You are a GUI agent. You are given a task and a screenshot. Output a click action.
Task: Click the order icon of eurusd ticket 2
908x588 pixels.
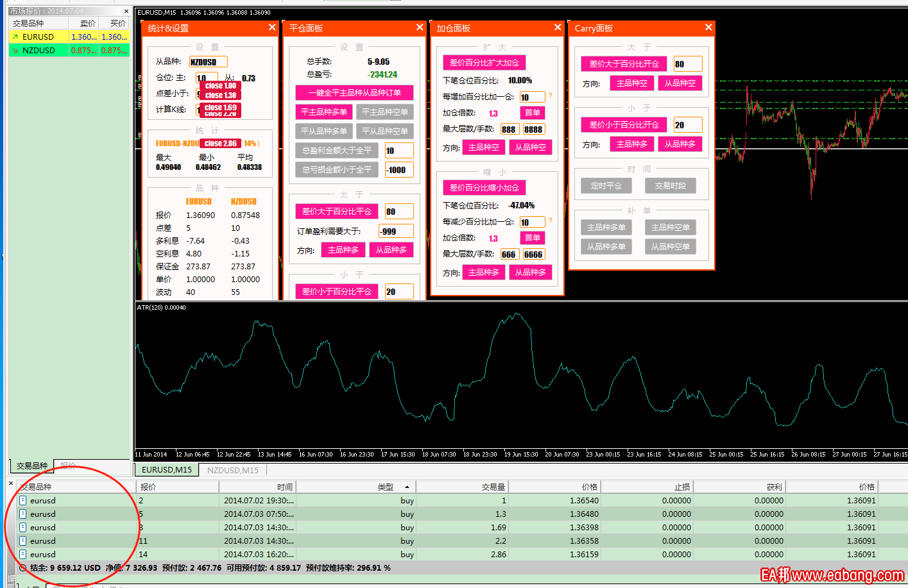23,500
